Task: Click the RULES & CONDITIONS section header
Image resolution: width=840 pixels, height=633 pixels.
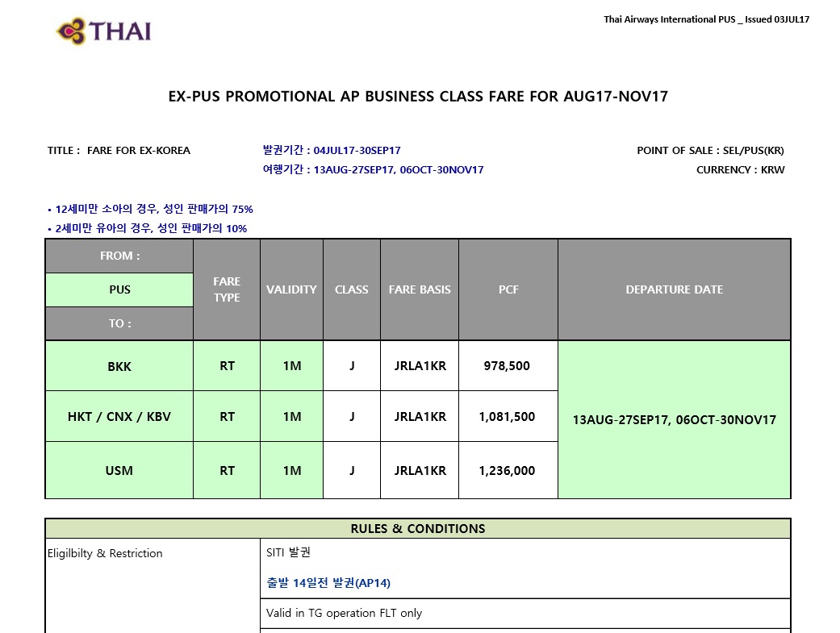Action: tap(418, 529)
